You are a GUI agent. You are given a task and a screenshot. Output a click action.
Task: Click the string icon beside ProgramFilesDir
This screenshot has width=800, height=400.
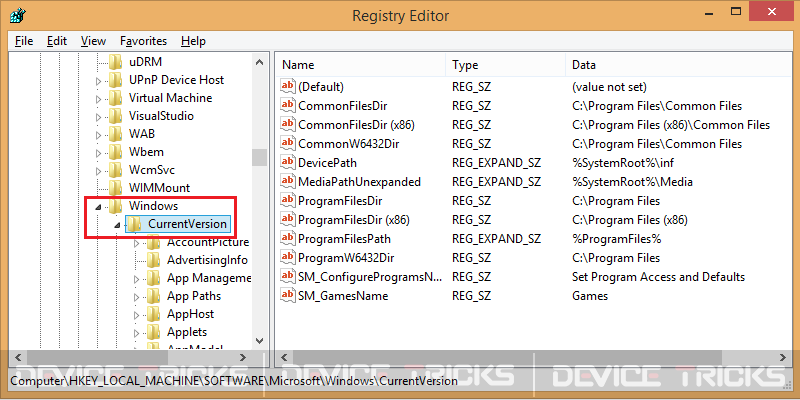[x=288, y=201]
